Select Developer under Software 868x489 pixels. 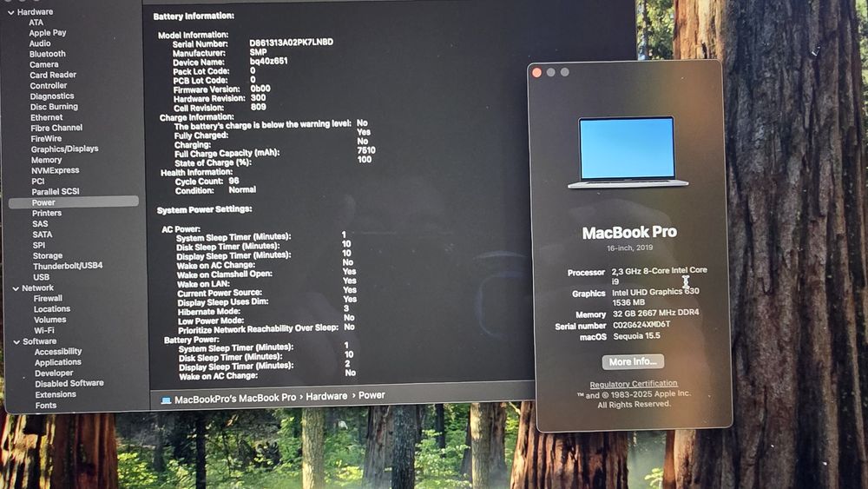coord(54,373)
